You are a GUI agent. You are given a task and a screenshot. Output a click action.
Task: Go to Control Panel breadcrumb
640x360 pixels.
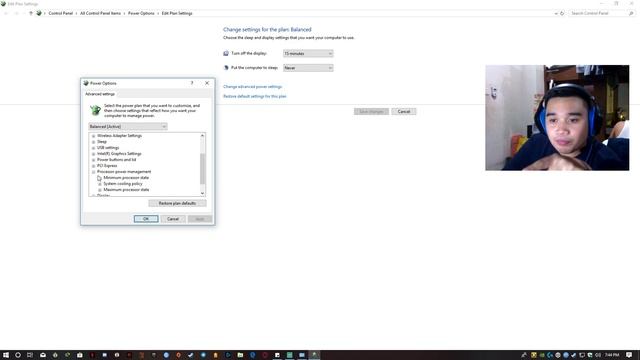[x=60, y=13]
